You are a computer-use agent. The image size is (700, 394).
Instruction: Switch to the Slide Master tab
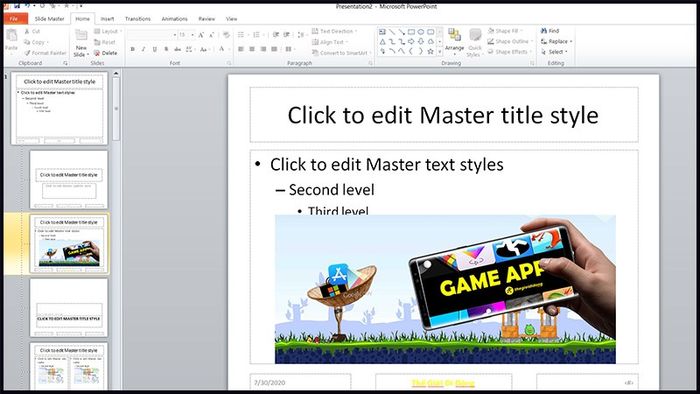pyautogui.click(x=50, y=19)
